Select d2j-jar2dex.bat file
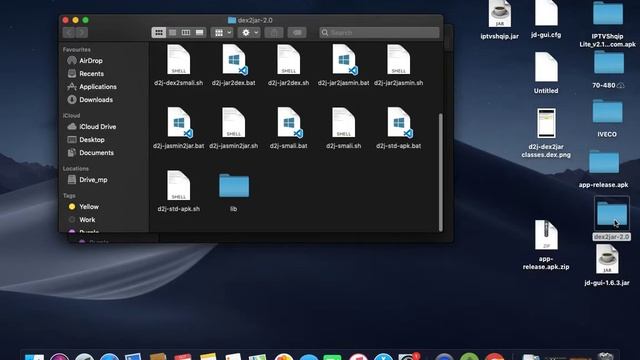 [x=233, y=65]
